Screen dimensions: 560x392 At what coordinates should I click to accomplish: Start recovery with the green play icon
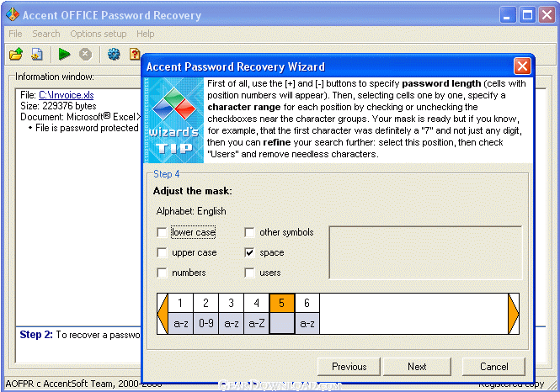pos(64,54)
